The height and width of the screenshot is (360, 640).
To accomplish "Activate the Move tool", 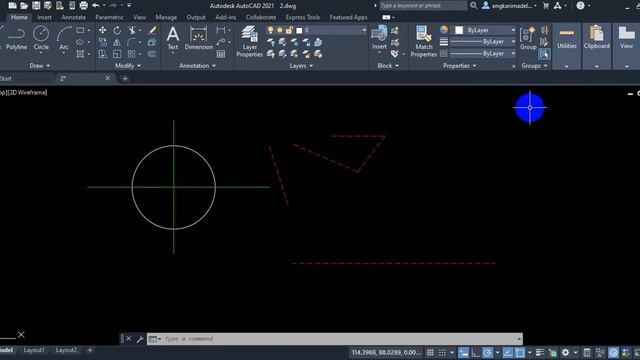I will click(102, 30).
